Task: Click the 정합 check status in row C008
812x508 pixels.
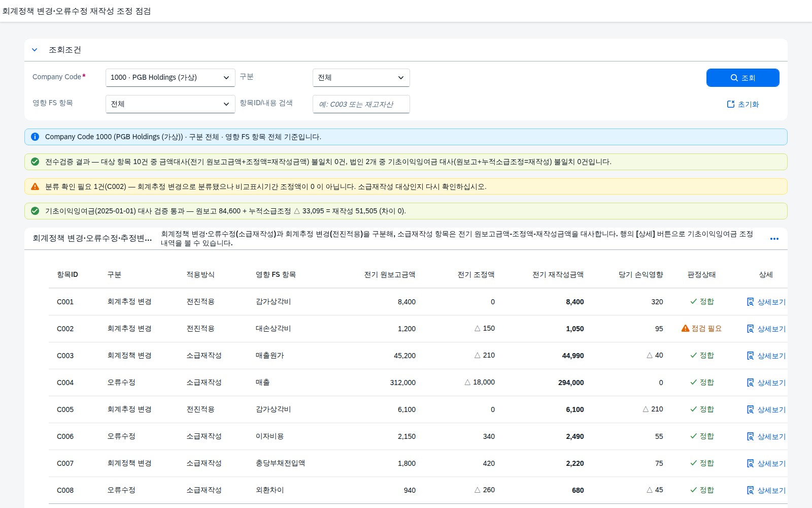Action: point(702,490)
